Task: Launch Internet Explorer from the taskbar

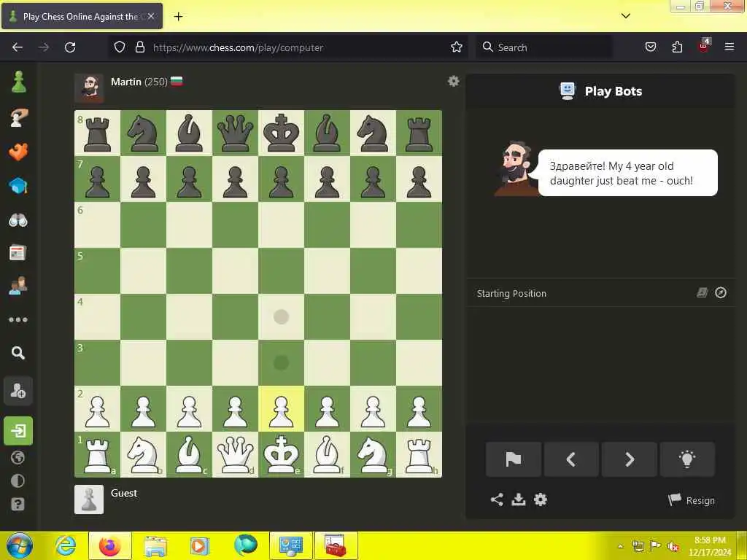Action: tap(65, 545)
